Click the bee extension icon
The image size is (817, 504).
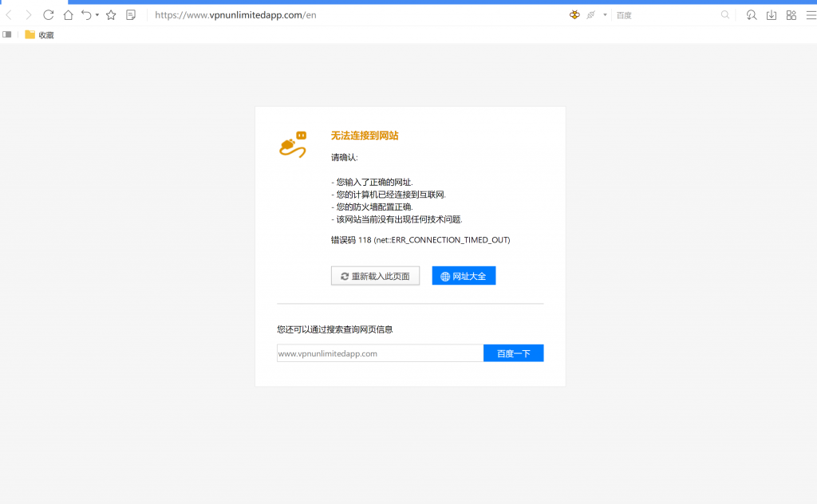(574, 15)
